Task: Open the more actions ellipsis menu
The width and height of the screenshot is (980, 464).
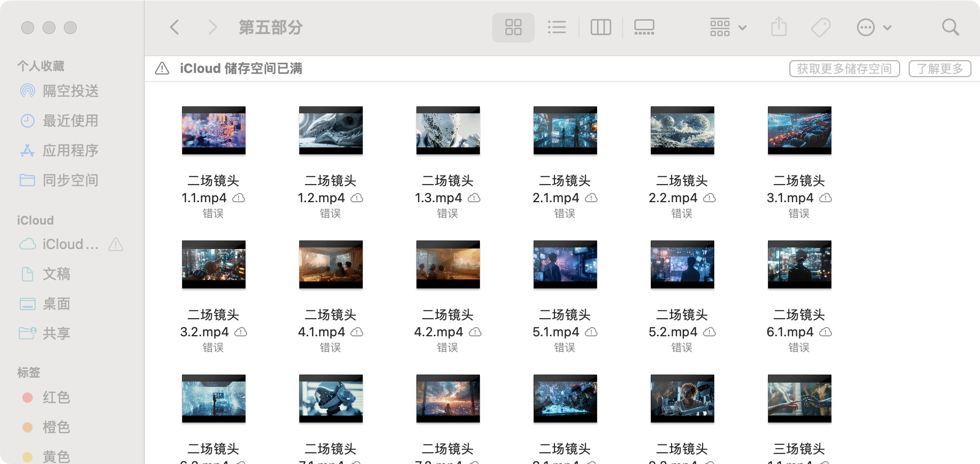Action: click(x=873, y=27)
